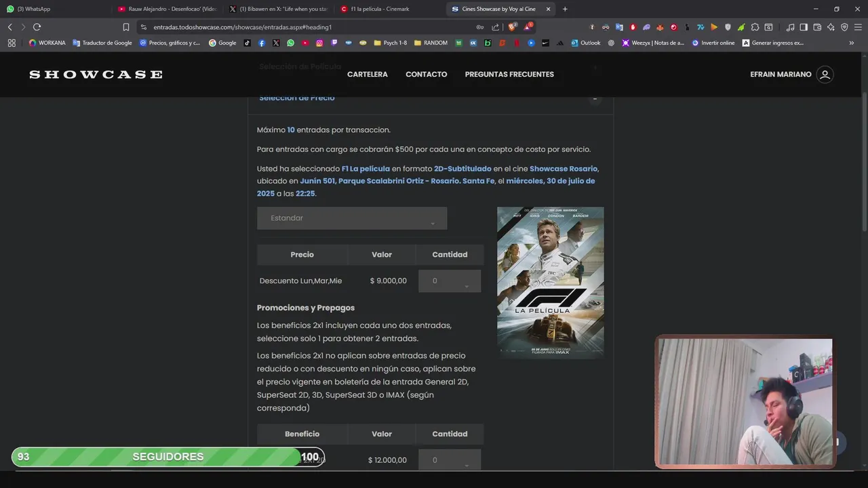Open the browser hamburger main menu

858,27
